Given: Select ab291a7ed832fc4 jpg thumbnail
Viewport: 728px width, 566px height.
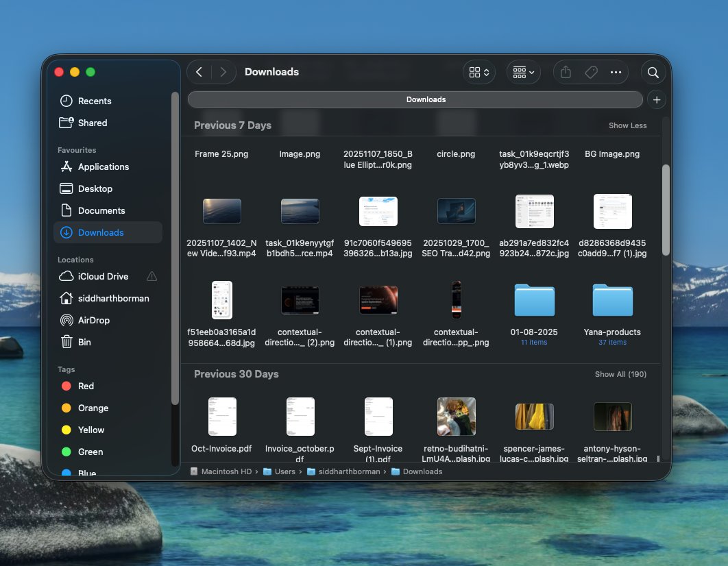Looking at the screenshot, I should pos(535,211).
